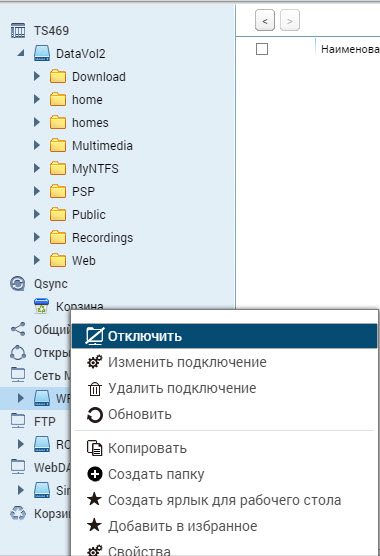Click the share icon in the sidebar

(x=18, y=329)
